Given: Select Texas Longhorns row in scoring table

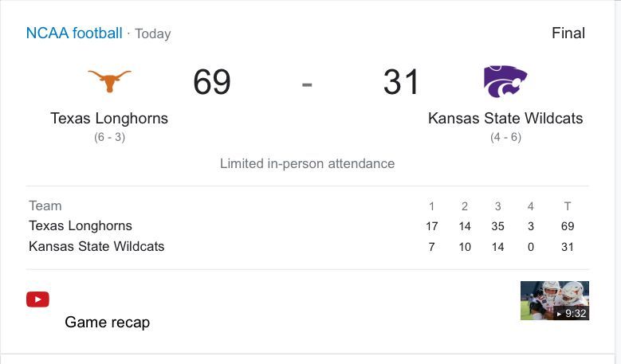Looking at the screenshot, I should [81, 226].
